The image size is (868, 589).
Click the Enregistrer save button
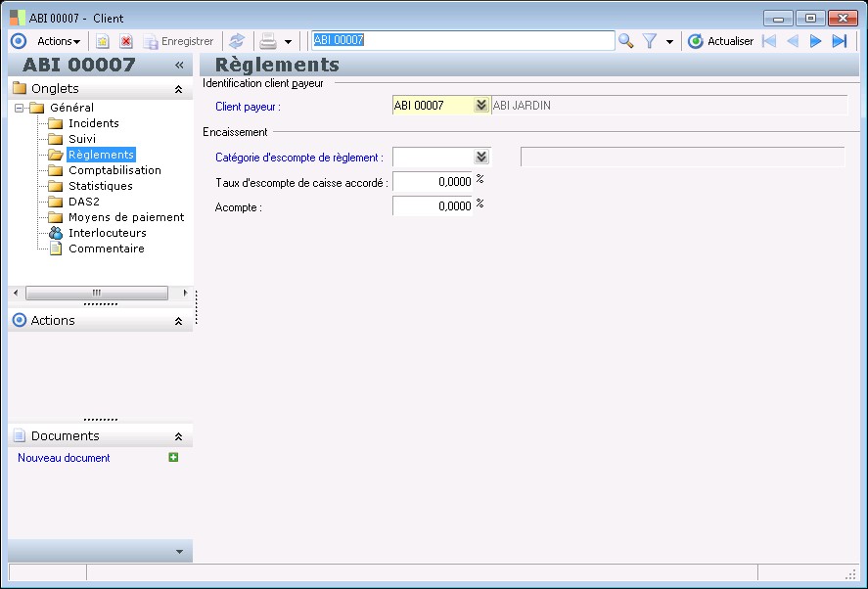pos(178,41)
